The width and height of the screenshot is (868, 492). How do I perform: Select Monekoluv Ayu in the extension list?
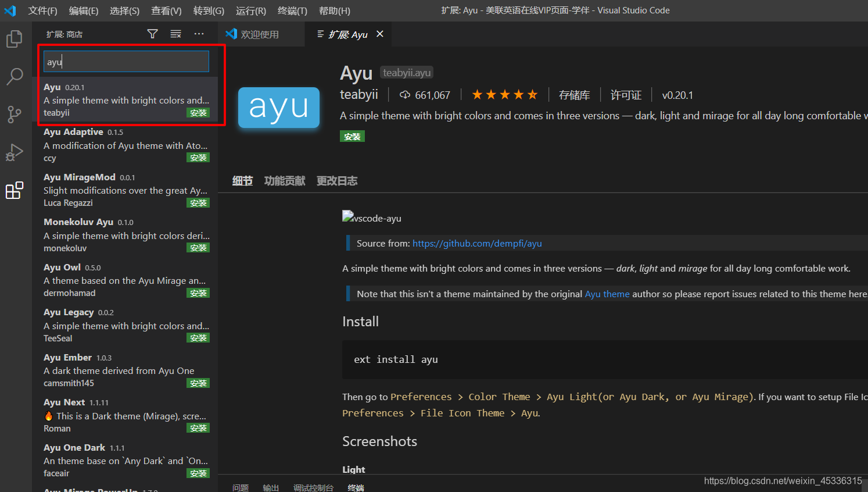coord(125,235)
